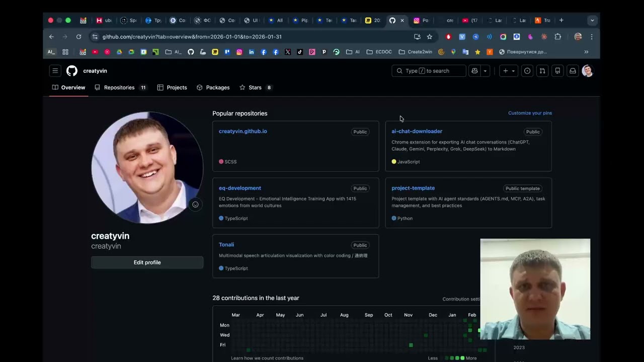Open the GitHub hamburger navigation menu

click(x=55, y=71)
